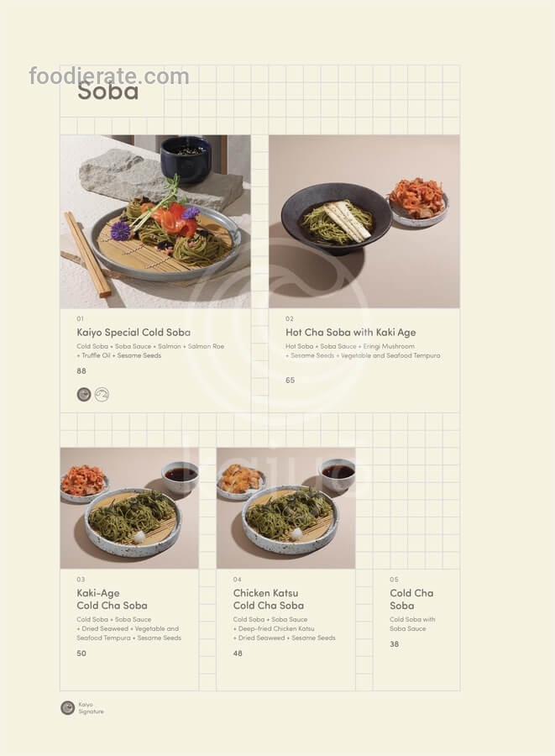Select the Hot Cha Soba with Kaki Age title
The width and height of the screenshot is (555, 756).
351,332
